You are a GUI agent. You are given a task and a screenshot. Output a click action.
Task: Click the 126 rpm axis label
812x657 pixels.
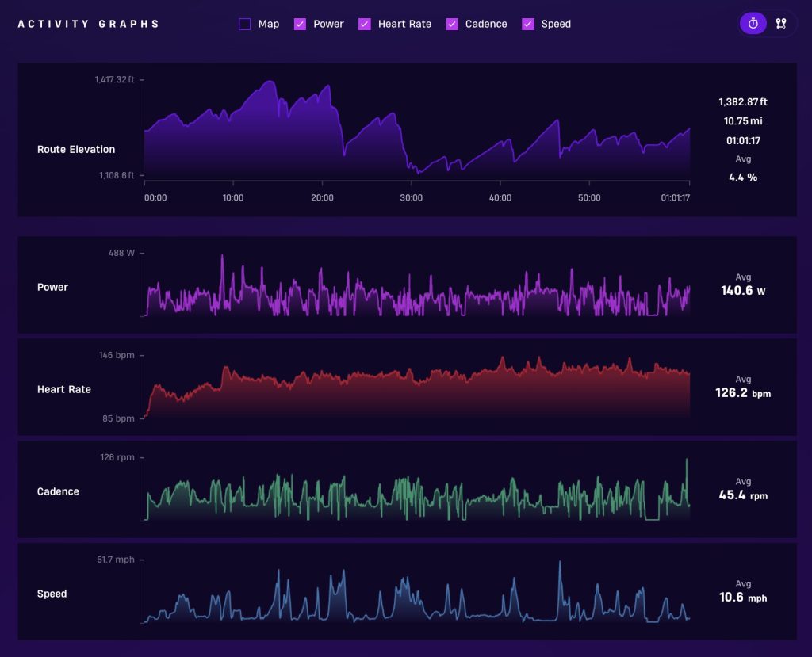point(117,457)
